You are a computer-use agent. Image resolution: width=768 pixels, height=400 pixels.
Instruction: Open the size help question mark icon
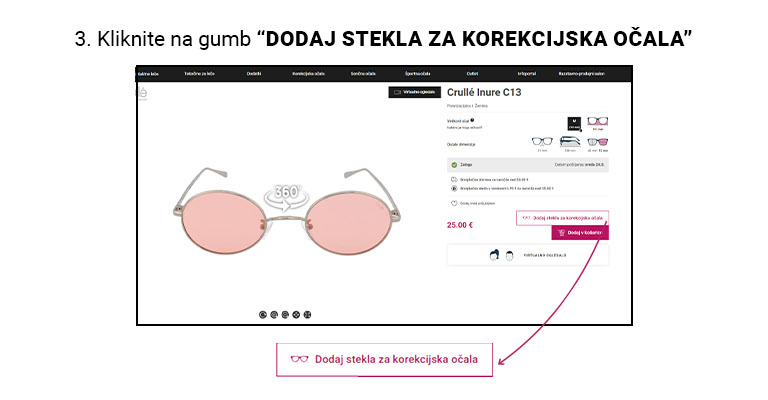point(472,120)
